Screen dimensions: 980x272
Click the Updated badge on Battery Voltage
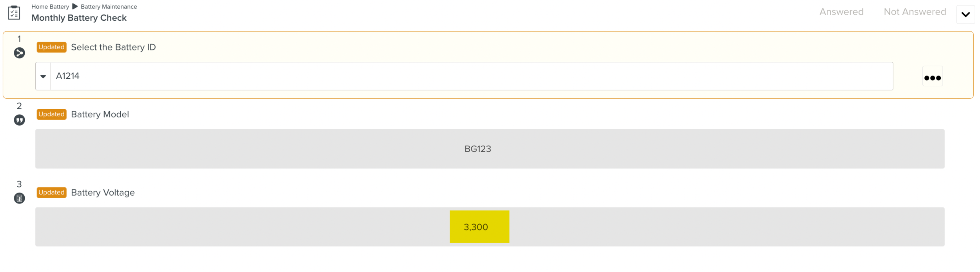click(x=51, y=193)
